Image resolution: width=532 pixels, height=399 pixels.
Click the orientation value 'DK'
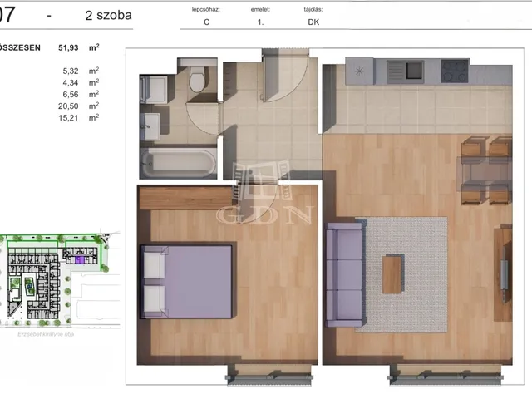[313, 22]
